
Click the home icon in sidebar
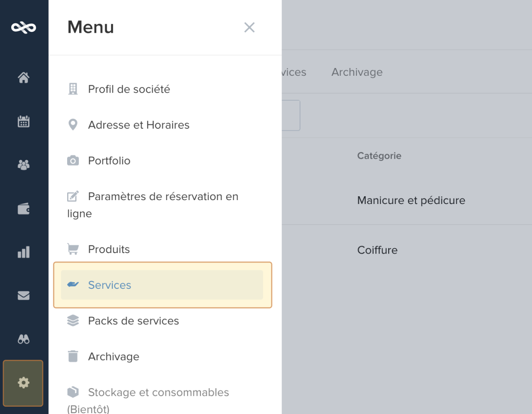click(24, 77)
